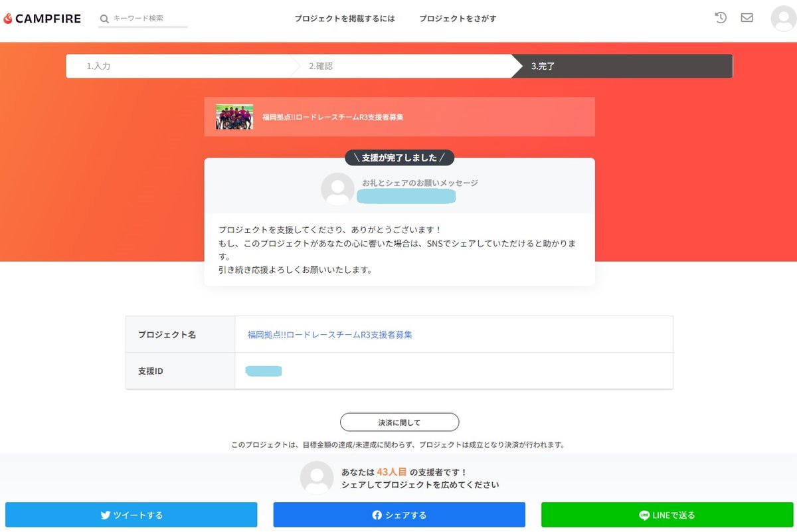Open プロジェクトを掲載するには menu item

point(345,19)
